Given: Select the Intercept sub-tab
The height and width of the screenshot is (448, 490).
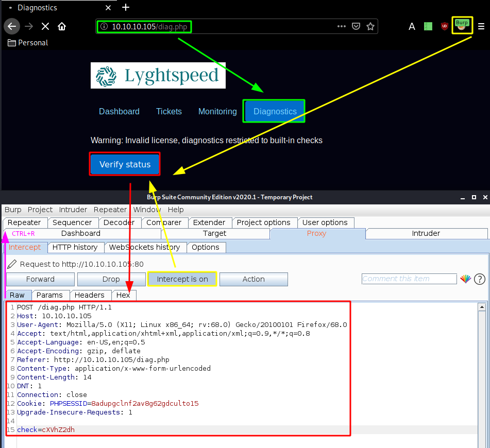Looking at the screenshot, I should tap(25, 248).
